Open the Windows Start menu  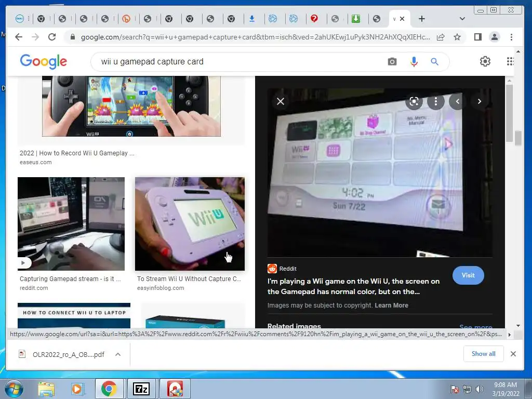[14, 389]
